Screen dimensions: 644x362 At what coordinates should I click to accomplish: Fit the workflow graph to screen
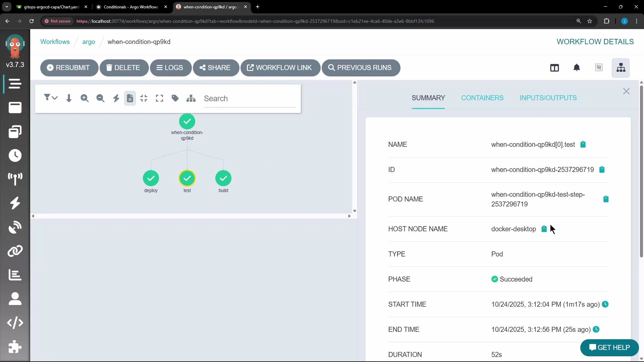(x=159, y=98)
